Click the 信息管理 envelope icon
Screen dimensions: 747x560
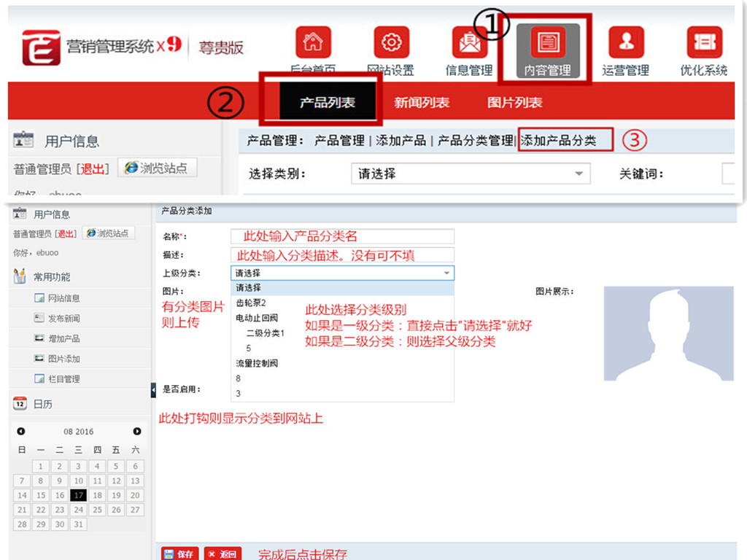pos(469,43)
